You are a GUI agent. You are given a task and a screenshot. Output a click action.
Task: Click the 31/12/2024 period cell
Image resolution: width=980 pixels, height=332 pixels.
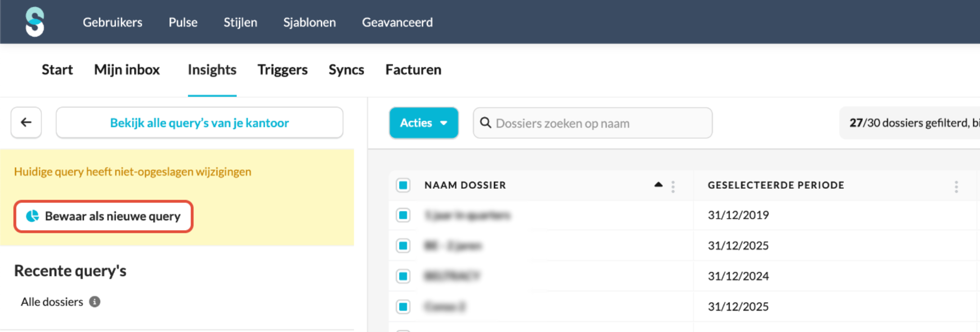738,276
